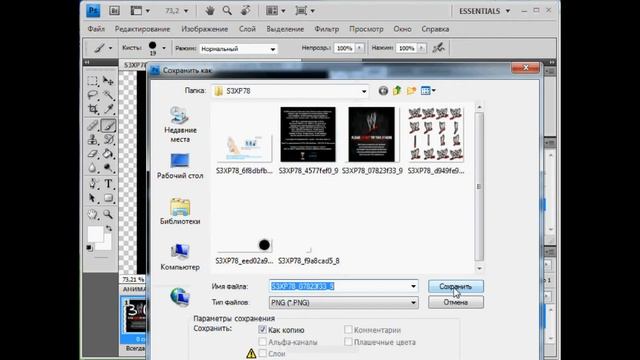Image resolution: width=640 pixels, height=360 pixels.
Task: Click the Rotate View icon in application bar
Action: point(245,11)
